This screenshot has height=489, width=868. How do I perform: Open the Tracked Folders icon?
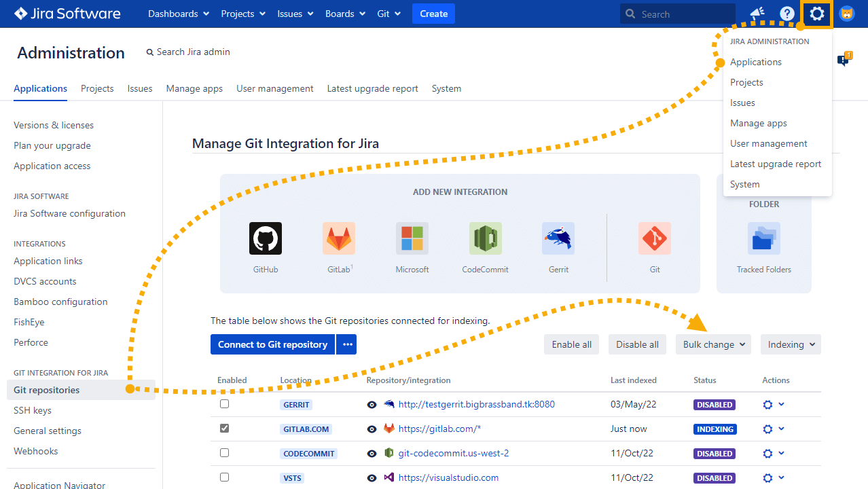point(763,238)
